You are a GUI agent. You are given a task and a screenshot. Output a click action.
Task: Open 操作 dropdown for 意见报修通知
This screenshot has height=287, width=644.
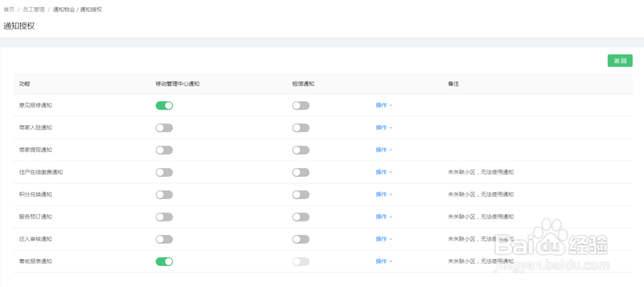point(384,106)
